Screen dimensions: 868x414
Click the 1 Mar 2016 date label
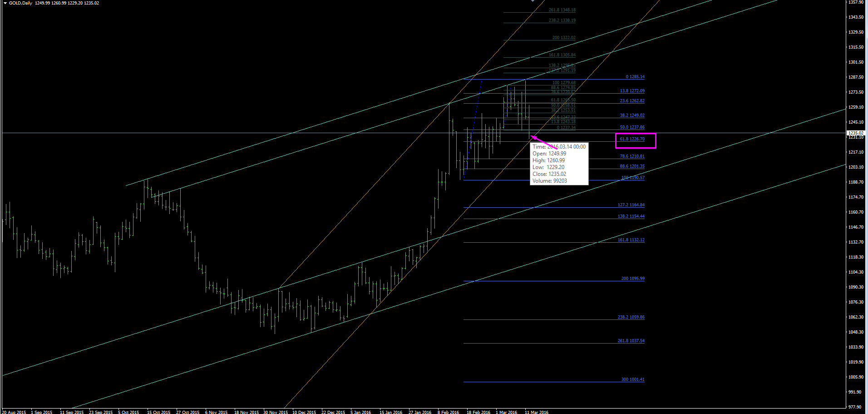pos(506,412)
